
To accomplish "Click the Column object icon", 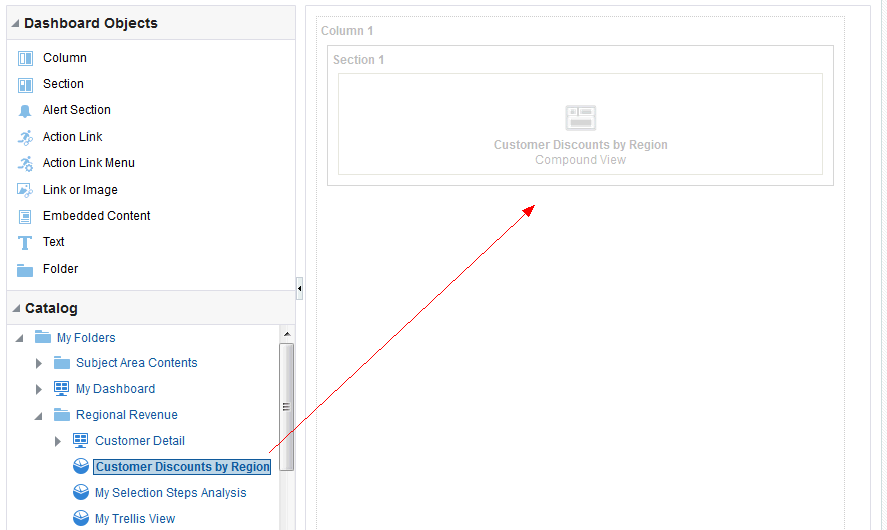I will [25, 58].
